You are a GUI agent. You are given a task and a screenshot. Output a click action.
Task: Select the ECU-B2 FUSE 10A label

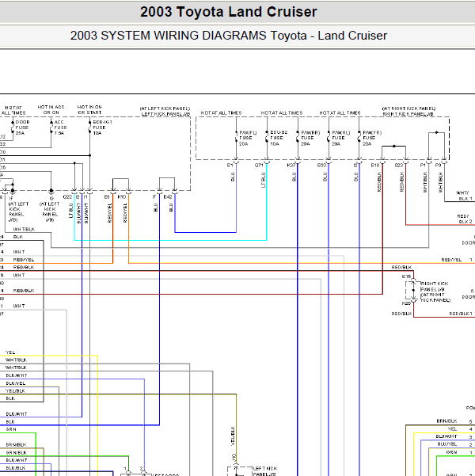coord(279,138)
